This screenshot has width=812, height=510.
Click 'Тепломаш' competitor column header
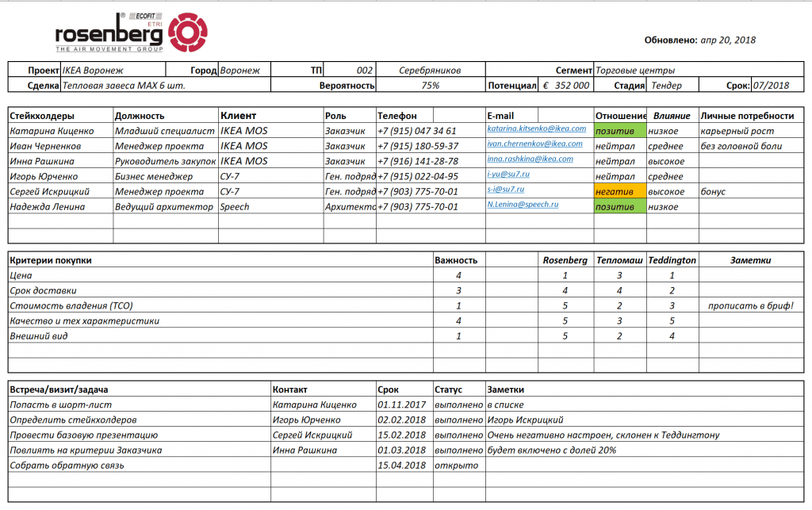(x=619, y=260)
